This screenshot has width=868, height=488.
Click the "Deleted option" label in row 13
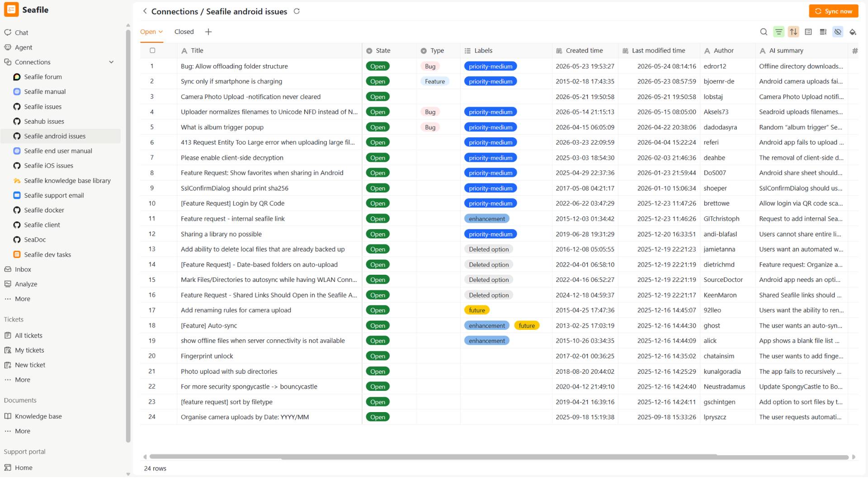(x=488, y=249)
